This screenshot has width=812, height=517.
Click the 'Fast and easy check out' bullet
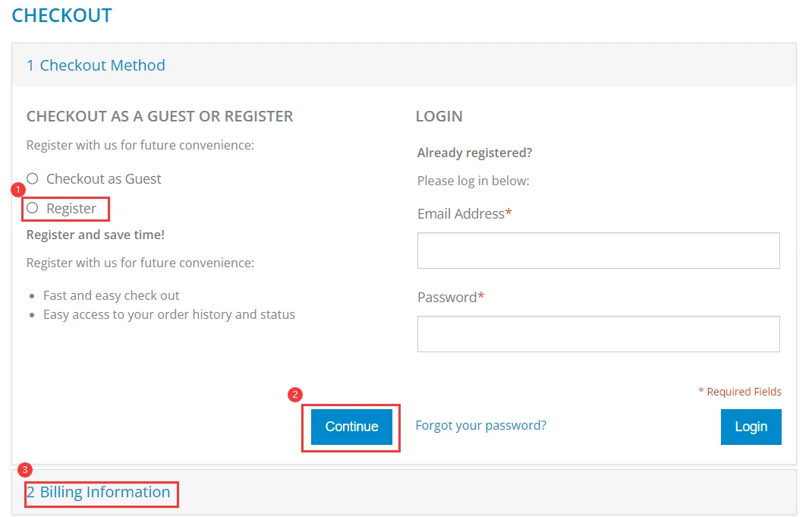pyautogui.click(x=112, y=295)
